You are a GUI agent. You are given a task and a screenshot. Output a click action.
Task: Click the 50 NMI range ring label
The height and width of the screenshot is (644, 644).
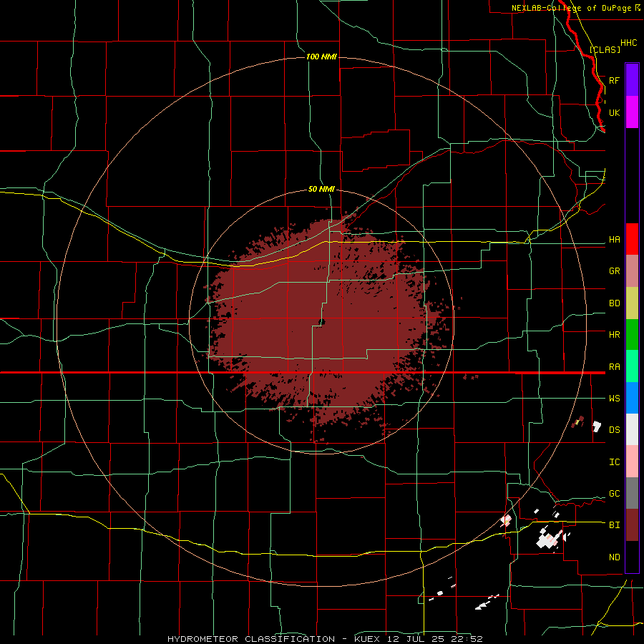coord(321,189)
